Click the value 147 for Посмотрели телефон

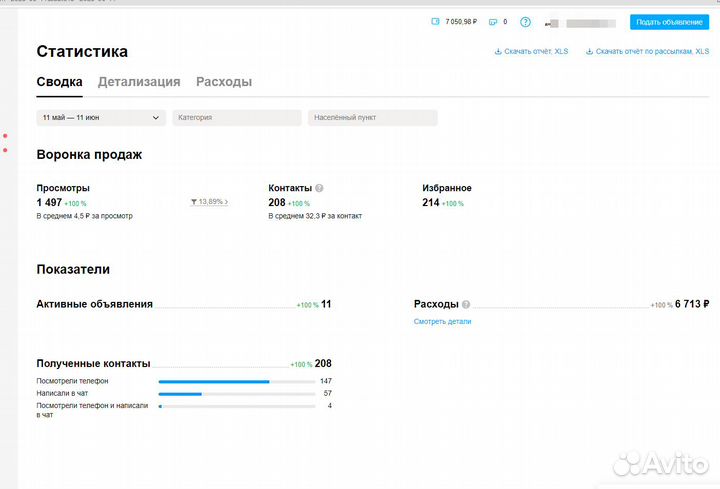pyautogui.click(x=326, y=381)
